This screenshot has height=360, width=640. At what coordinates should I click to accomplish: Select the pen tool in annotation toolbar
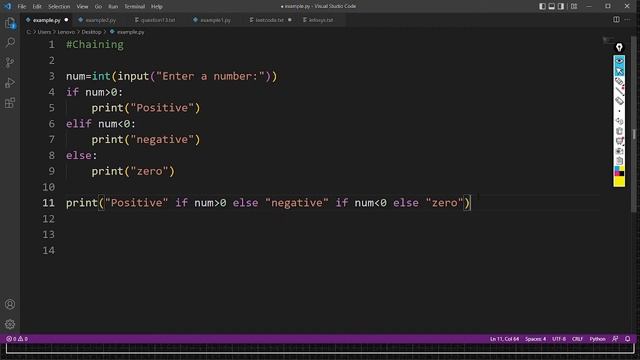click(x=619, y=81)
